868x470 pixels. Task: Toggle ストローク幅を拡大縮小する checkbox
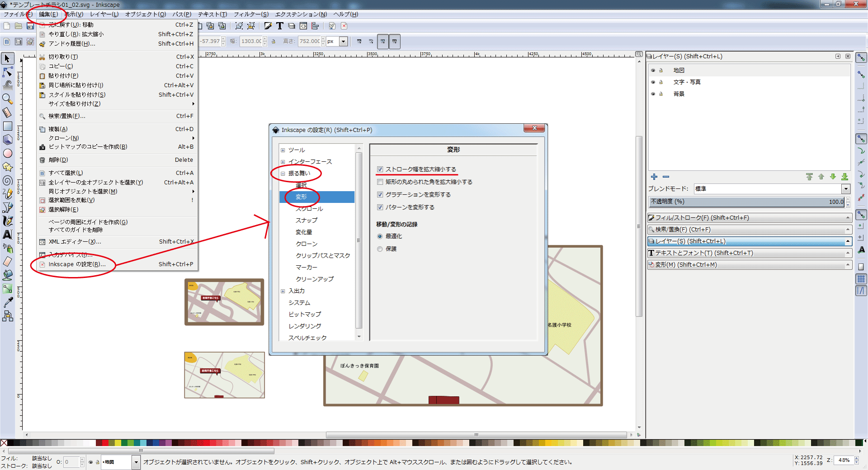[x=380, y=169]
